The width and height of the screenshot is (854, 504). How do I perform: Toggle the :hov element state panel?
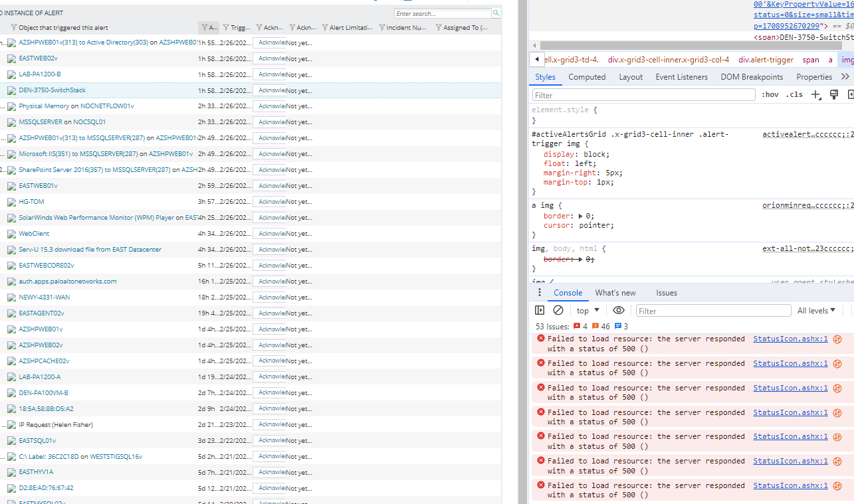click(770, 95)
